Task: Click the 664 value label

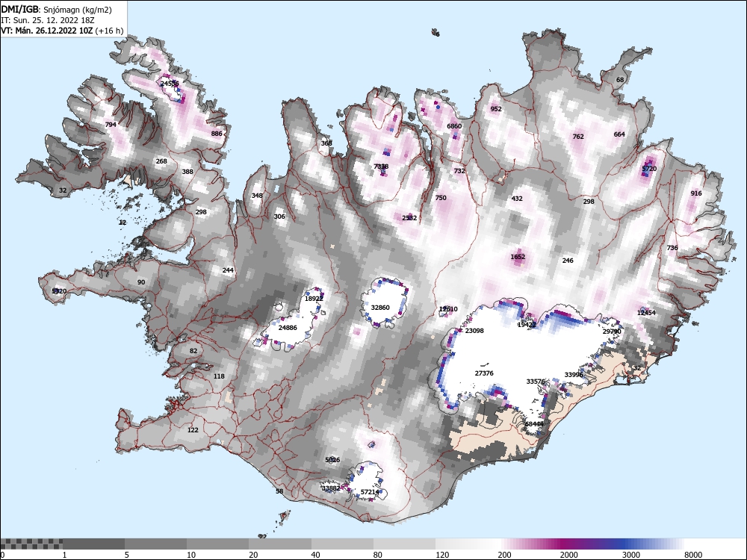Action: click(619, 134)
